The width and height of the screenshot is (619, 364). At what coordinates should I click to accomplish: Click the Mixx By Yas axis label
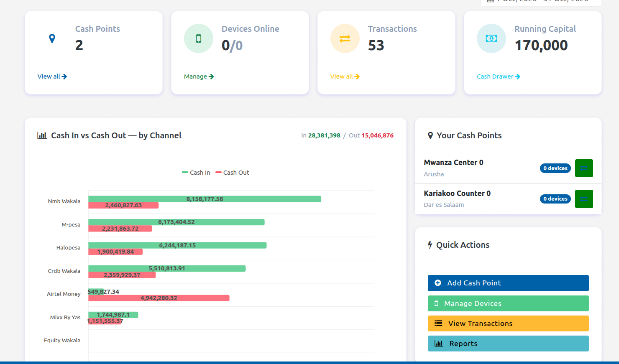(x=65, y=317)
